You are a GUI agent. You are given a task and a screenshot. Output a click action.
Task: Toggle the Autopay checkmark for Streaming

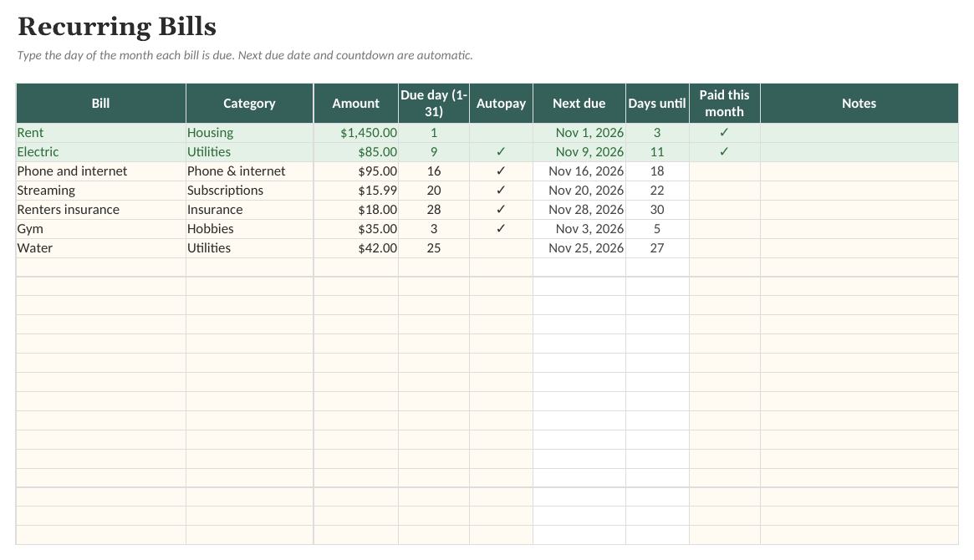501,191
